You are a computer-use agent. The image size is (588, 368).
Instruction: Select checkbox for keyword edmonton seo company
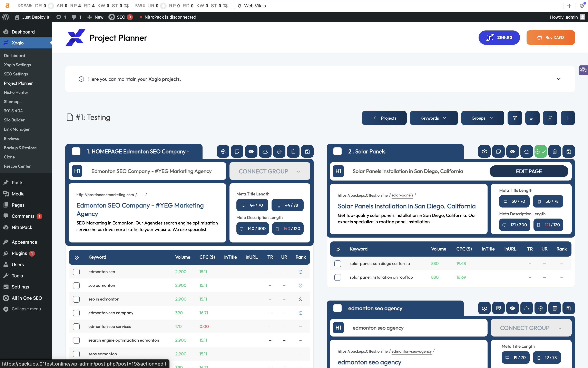(x=76, y=313)
